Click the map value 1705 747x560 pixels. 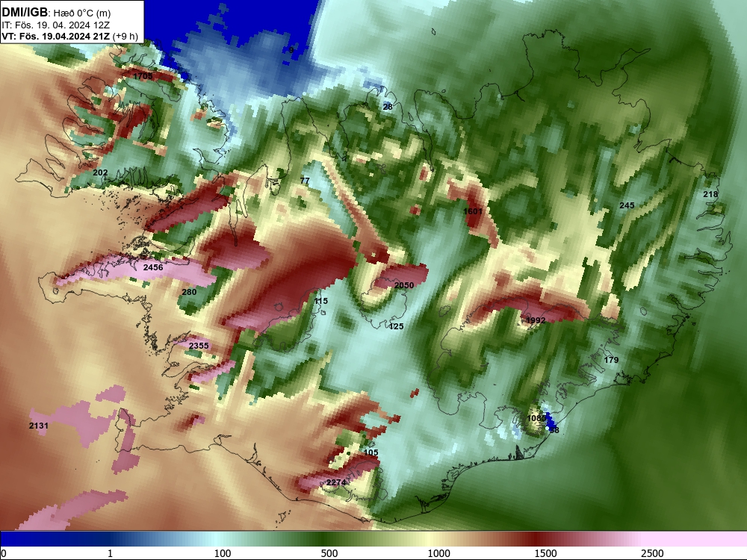point(143,76)
